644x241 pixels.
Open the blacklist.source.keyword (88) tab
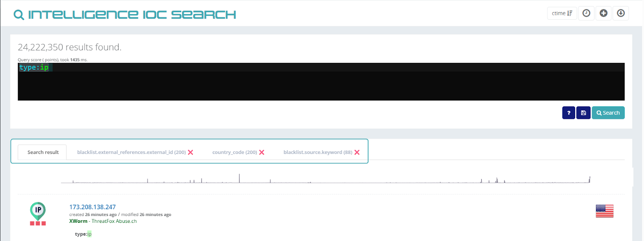pyautogui.click(x=318, y=152)
